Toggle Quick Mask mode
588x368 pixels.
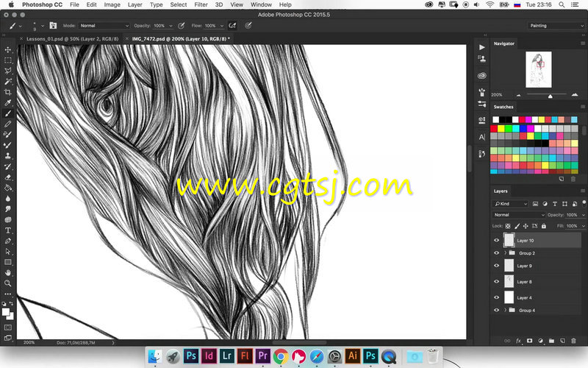(7, 328)
